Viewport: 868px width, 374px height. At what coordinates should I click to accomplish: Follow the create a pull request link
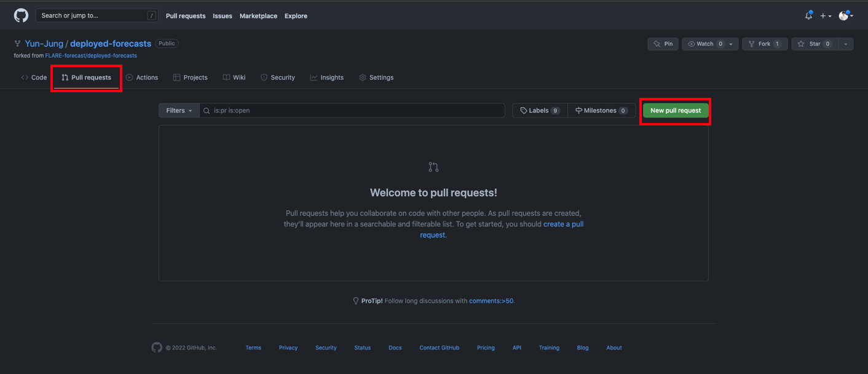tap(563, 224)
